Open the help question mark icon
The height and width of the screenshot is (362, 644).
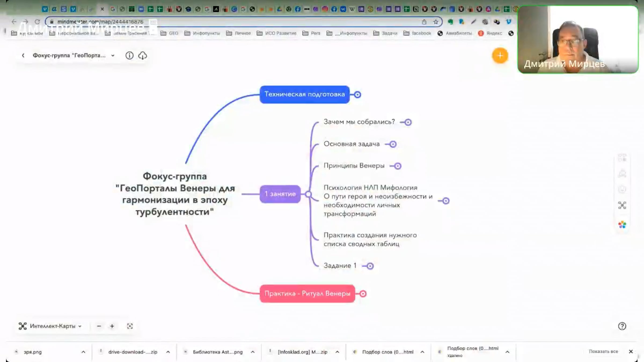pos(622,326)
